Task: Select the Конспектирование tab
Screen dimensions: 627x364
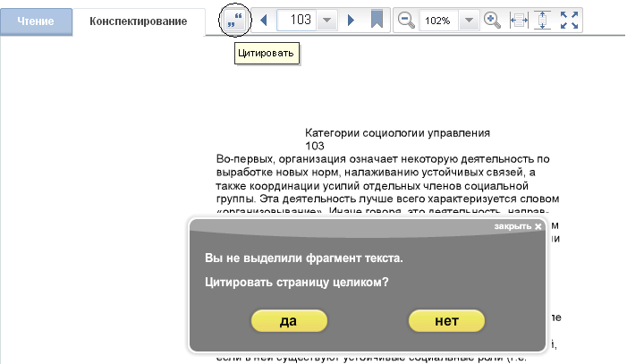Action: 139,21
